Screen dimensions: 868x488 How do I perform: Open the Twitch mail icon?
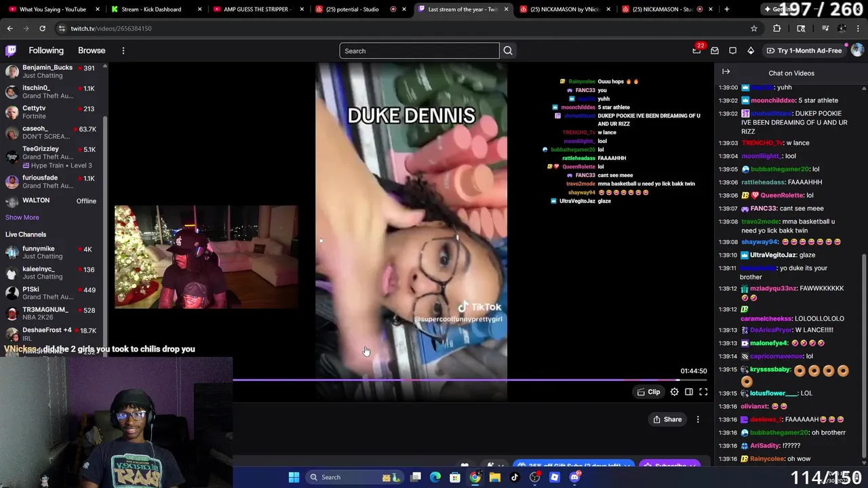coord(715,51)
